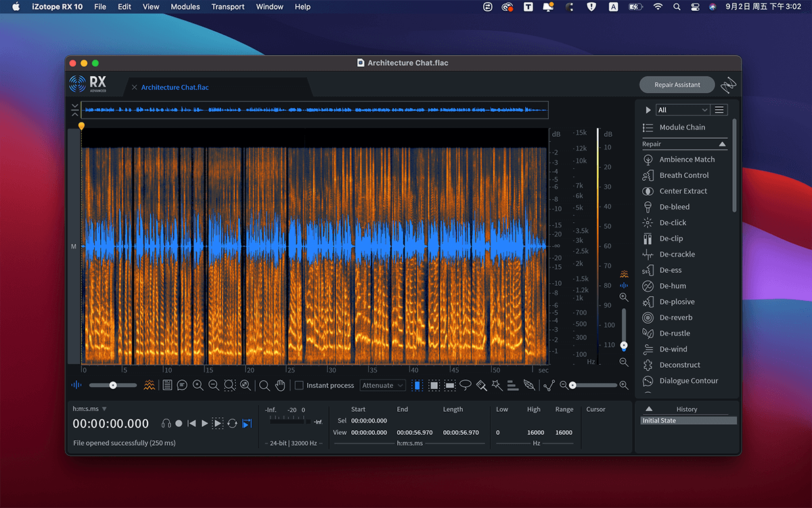This screenshot has width=812, height=508.
Task: Open the markers and regions list icon
Action: tap(166, 385)
